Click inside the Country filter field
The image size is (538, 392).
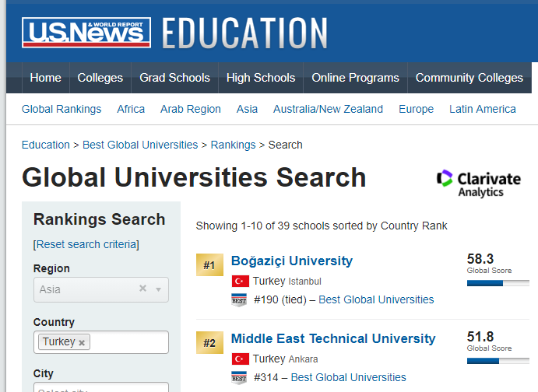(128, 342)
